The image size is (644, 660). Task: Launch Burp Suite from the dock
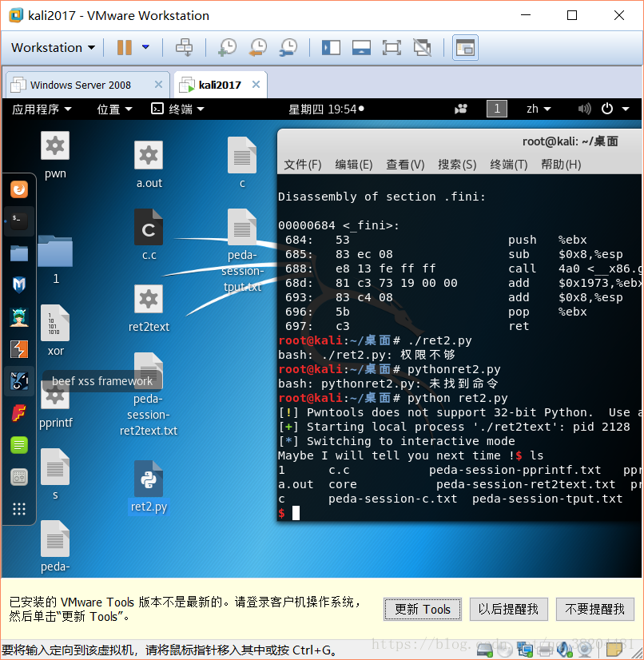19,349
